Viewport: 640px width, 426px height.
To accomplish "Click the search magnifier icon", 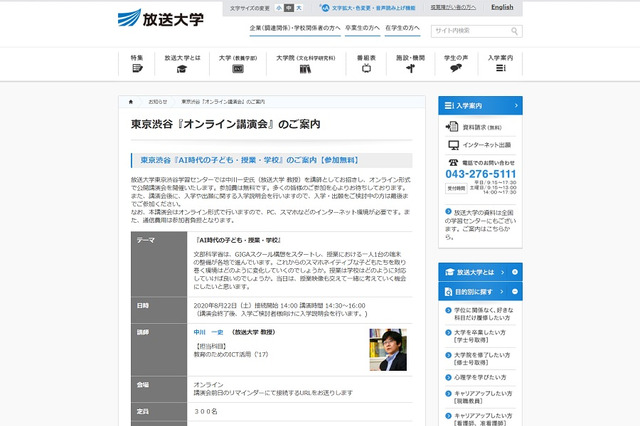I will (x=515, y=31).
